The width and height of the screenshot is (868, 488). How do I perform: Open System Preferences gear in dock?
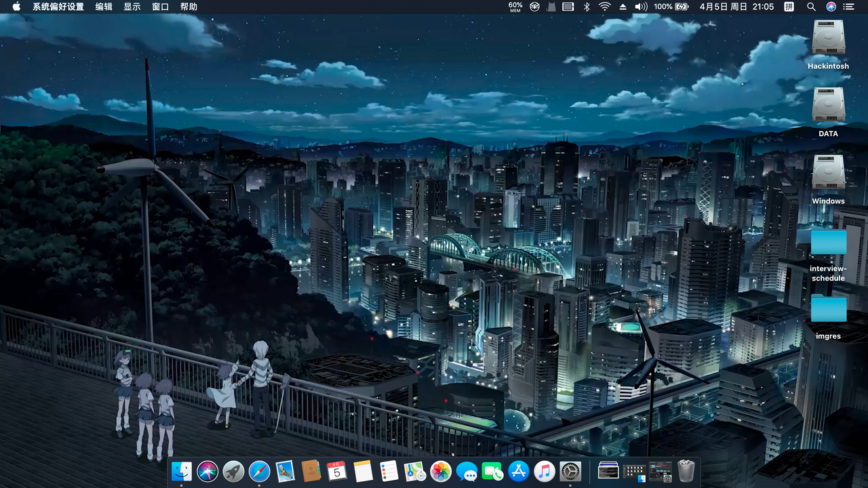[x=570, y=471]
